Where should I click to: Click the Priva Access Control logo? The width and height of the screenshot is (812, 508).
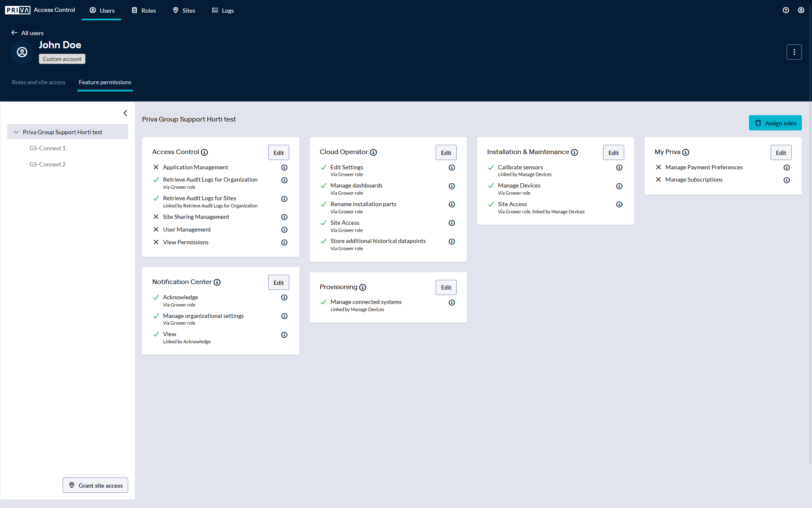pyautogui.click(x=40, y=10)
